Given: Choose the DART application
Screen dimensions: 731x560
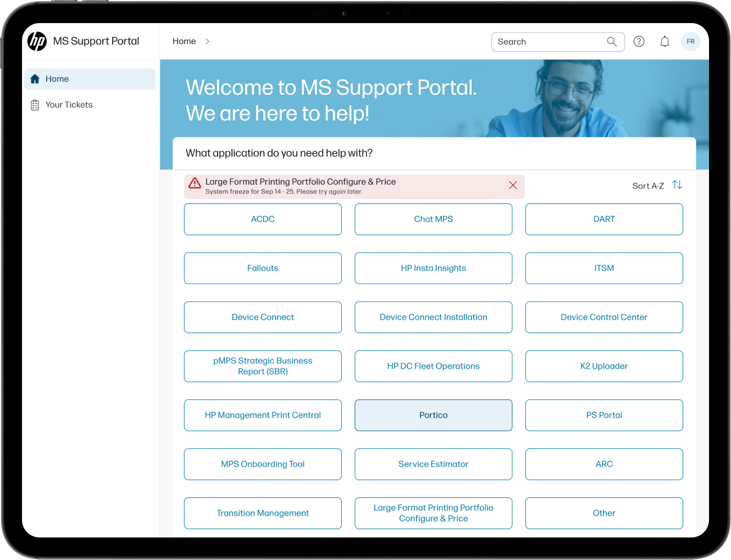Looking at the screenshot, I should (x=604, y=219).
